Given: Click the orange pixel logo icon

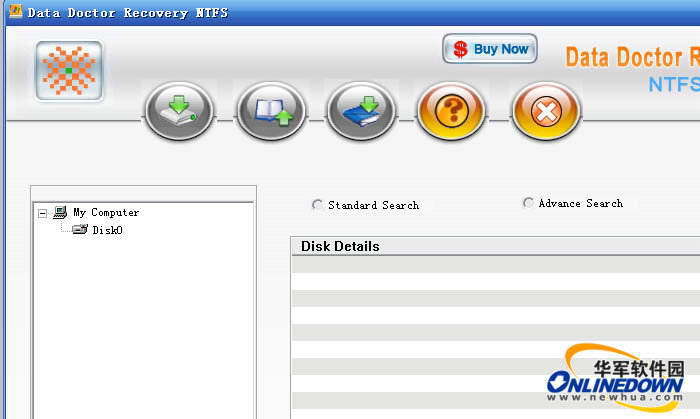Looking at the screenshot, I should [x=69, y=71].
